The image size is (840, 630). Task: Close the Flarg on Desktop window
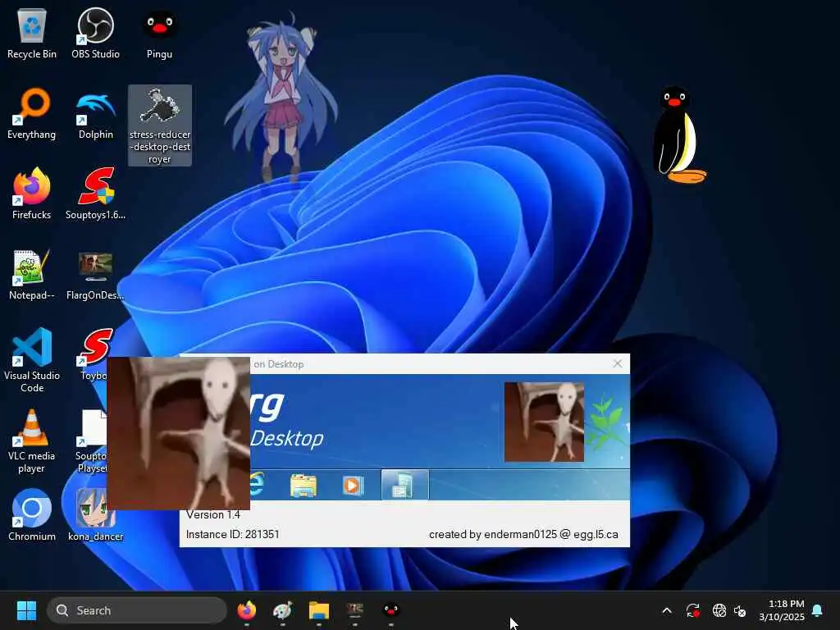click(617, 363)
